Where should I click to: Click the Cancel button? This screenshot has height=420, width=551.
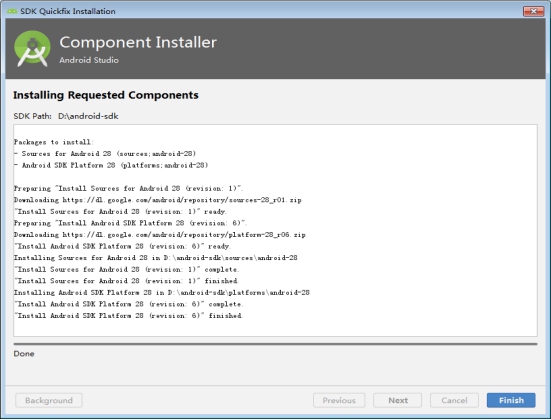(454, 400)
